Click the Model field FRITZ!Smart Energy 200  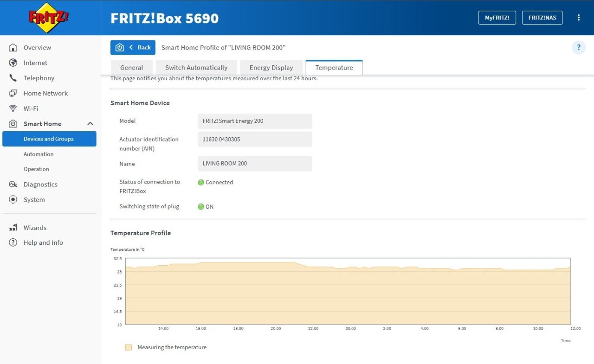255,121
